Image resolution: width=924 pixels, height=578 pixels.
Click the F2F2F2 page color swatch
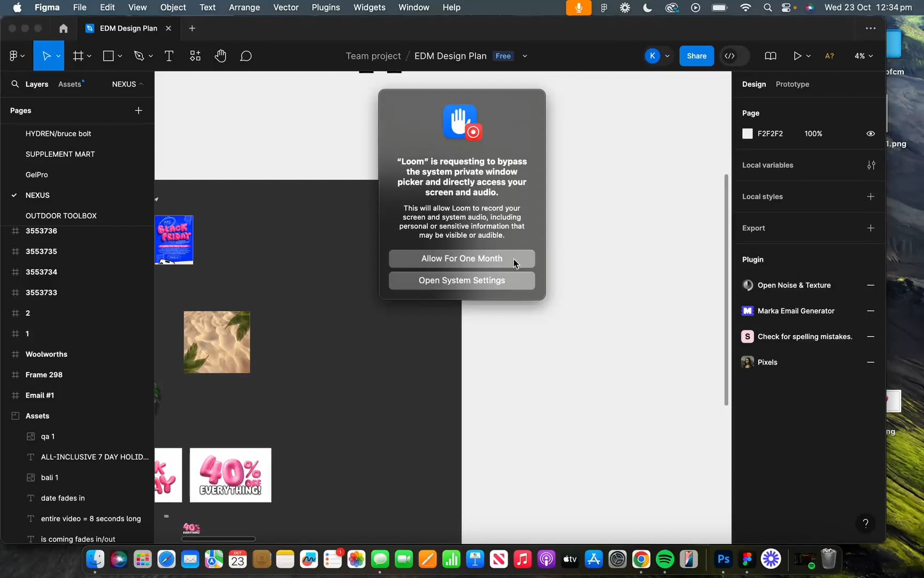748,134
